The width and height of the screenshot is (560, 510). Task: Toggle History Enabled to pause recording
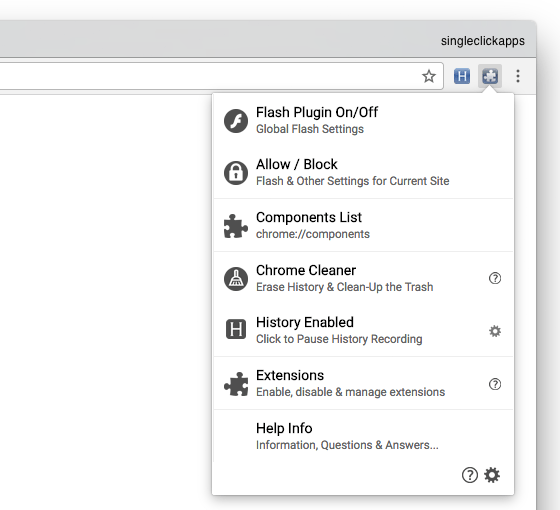(x=363, y=330)
